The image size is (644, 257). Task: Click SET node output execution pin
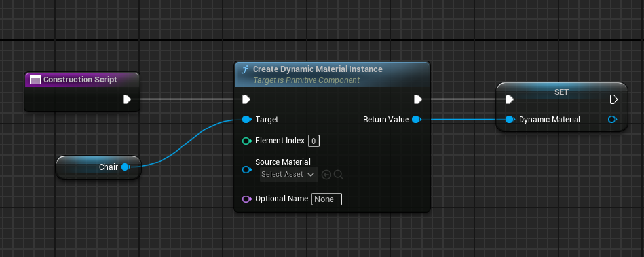click(x=614, y=99)
